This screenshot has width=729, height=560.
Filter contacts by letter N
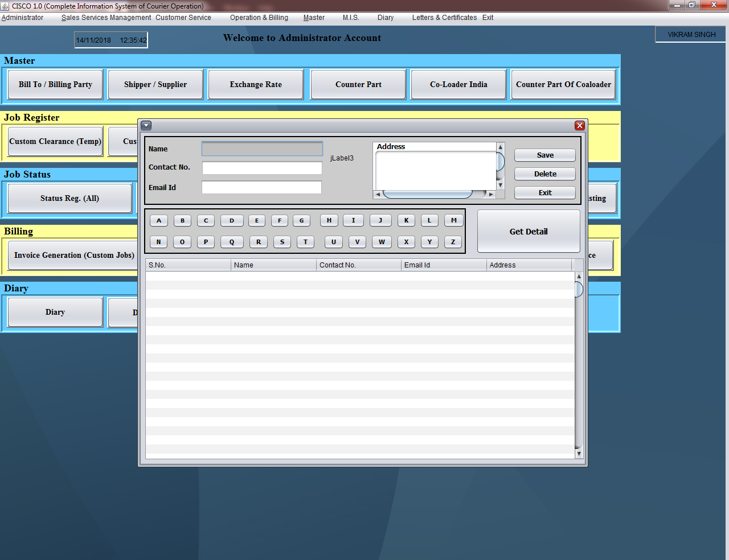click(x=159, y=242)
